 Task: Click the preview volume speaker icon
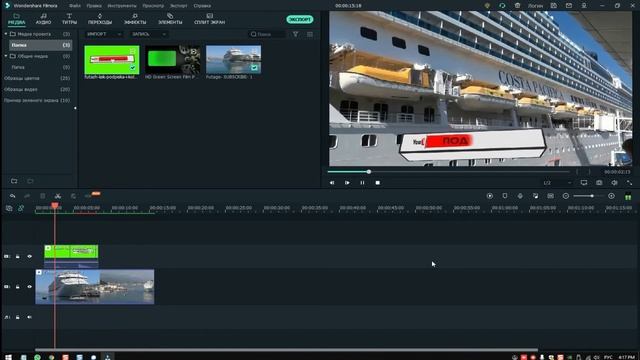pyautogui.click(x=614, y=183)
